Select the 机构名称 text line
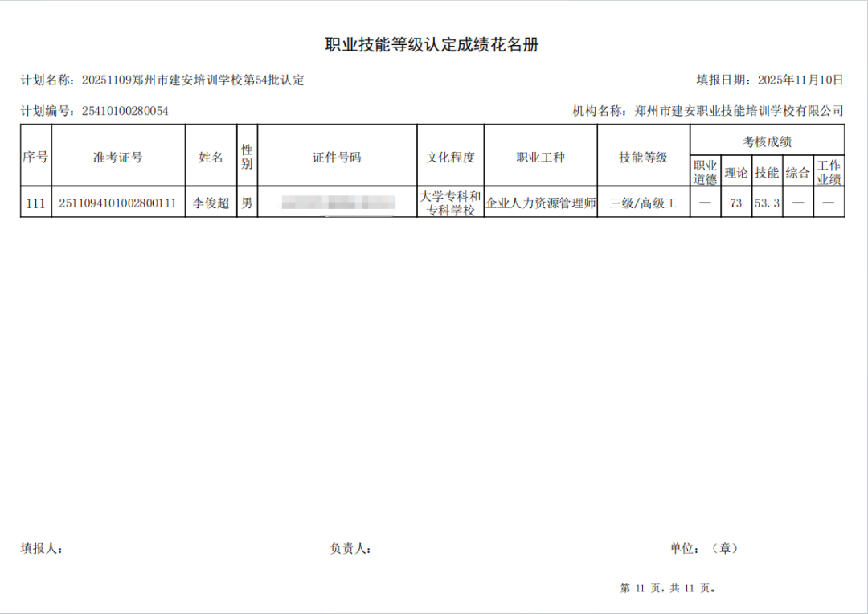 click(x=707, y=111)
